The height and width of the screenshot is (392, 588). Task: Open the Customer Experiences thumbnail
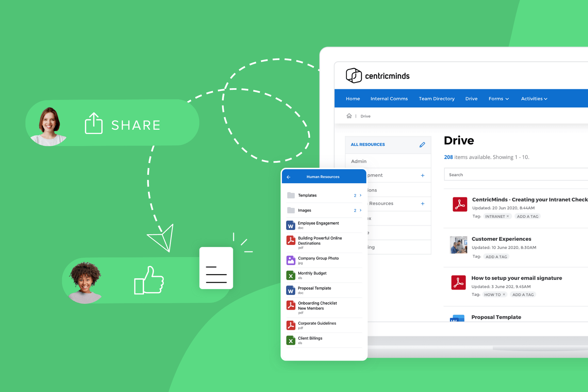pyautogui.click(x=459, y=245)
